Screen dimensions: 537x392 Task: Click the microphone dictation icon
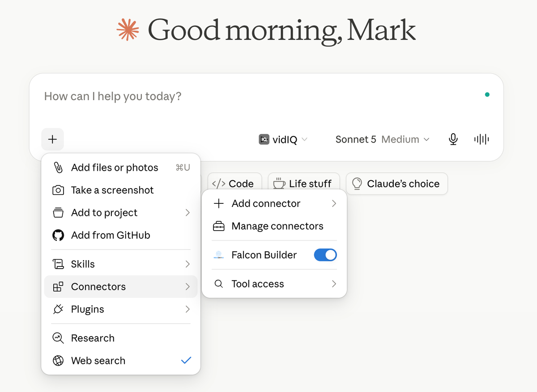[453, 139]
